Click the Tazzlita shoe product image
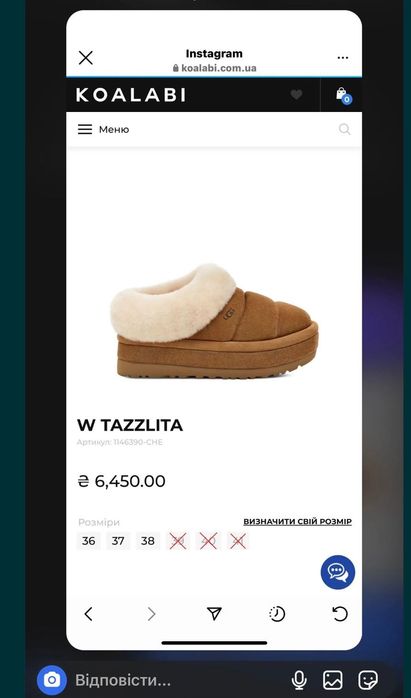The height and width of the screenshot is (698, 411). point(214,321)
